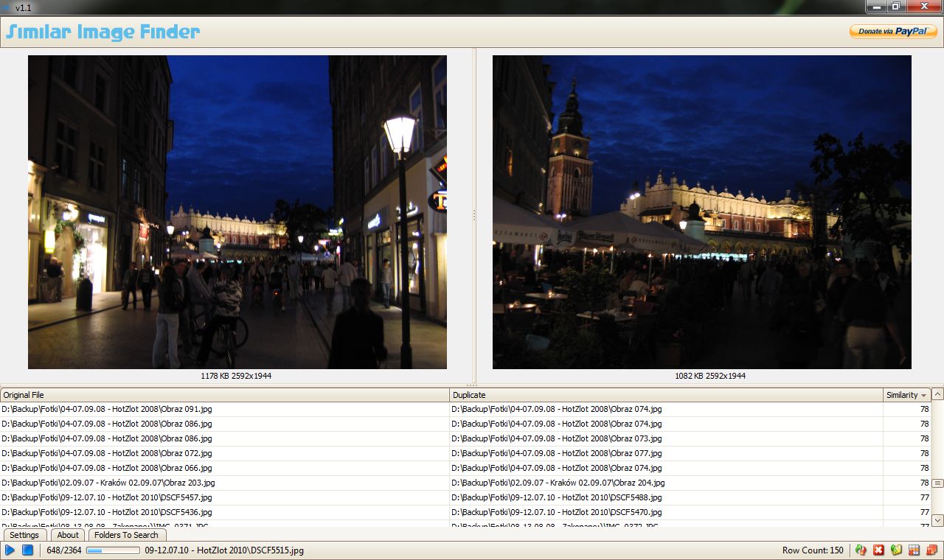Stop the scan with the blue Stop icon
The image size is (944, 560).
tap(27, 550)
